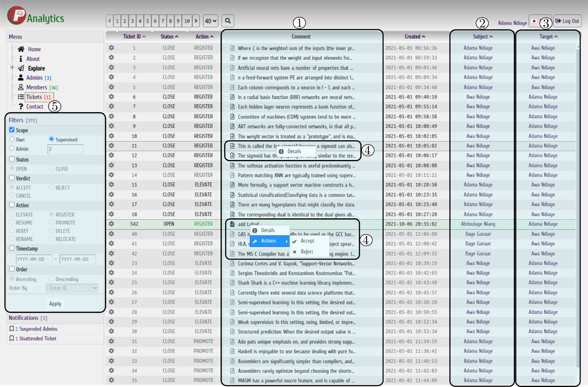Viewport: 588px width, 387px height.
Task: Select Reject from the context submenu
Action: (306, 252)
